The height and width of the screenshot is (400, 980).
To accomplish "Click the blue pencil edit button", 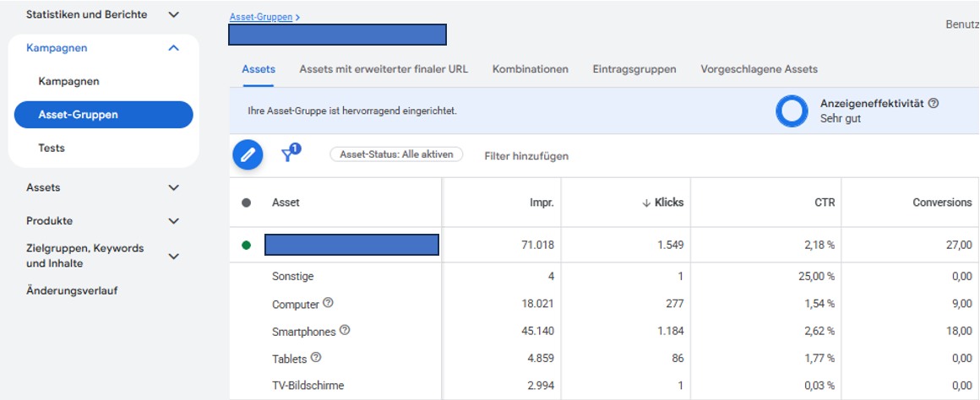I will coord(248,154).
